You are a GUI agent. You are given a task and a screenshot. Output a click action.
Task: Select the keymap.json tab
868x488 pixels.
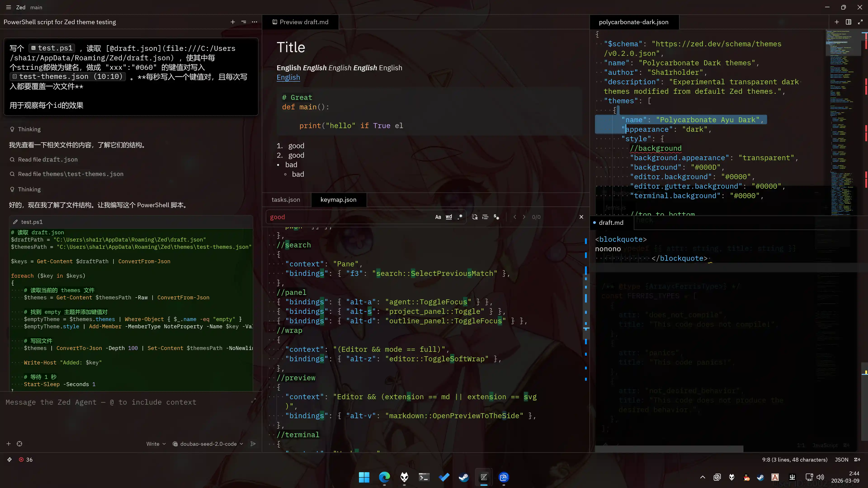(338, 199)
